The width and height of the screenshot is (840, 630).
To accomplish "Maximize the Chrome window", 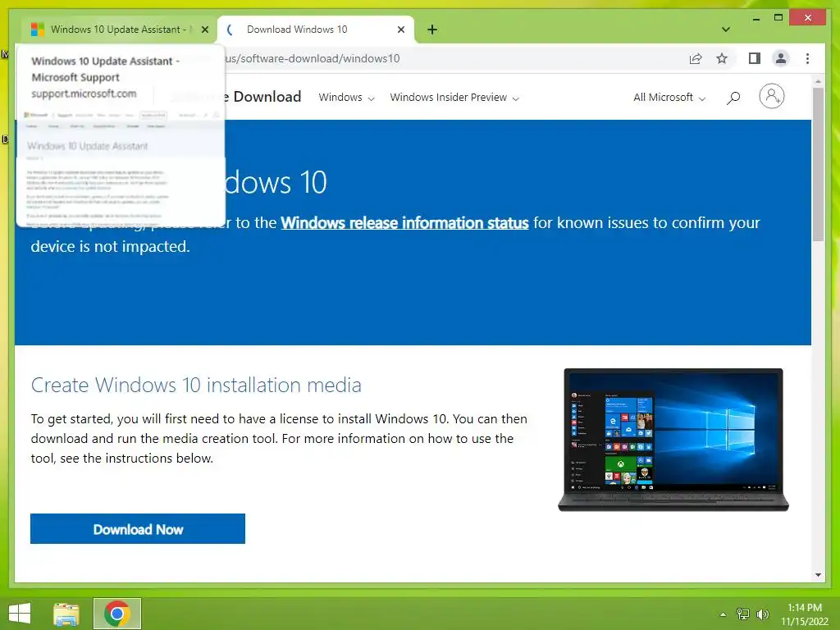I will pos(778,18).
